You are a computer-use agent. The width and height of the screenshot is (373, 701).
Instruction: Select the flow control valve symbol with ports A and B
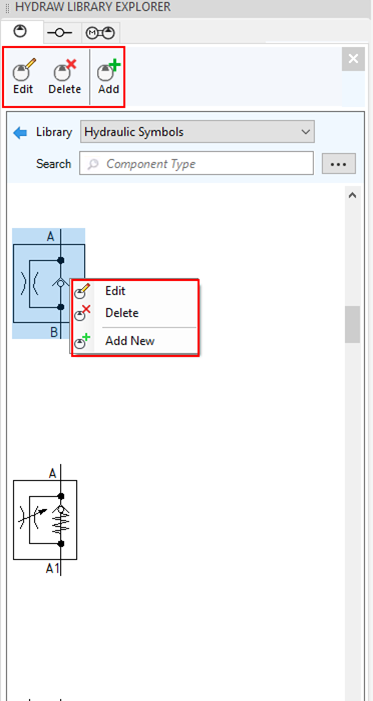pyautogui.click(x=48, y=283)
